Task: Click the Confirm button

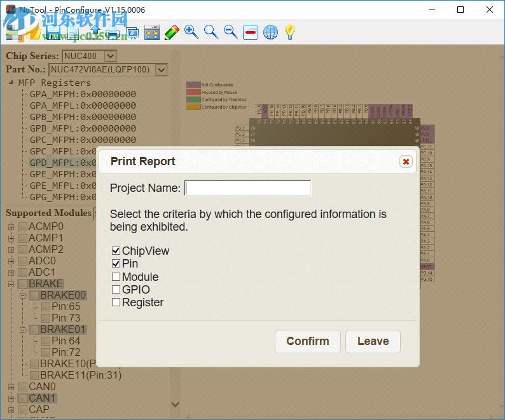Action: (308, 341)
